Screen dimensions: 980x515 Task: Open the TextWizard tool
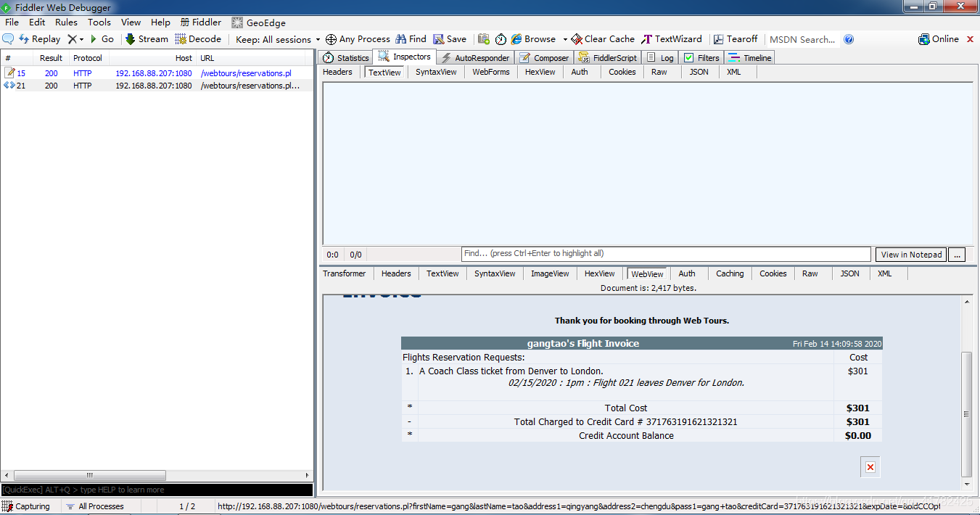(672, 39)
